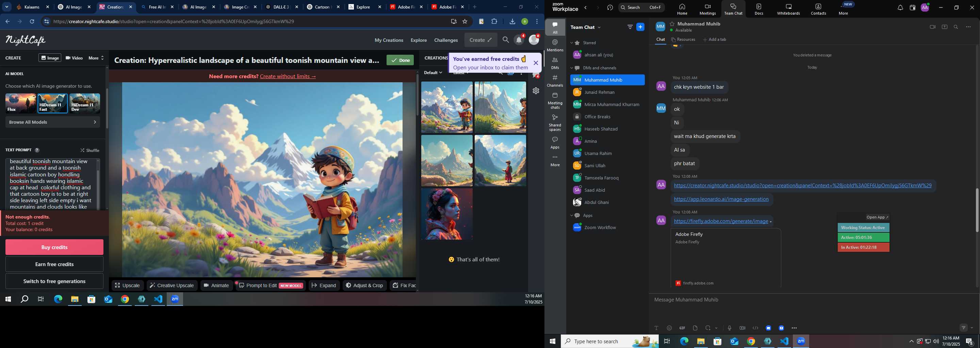The image size is (980, 348).
Task: Click the text prompt help question mark
Action: pos(37,151)
